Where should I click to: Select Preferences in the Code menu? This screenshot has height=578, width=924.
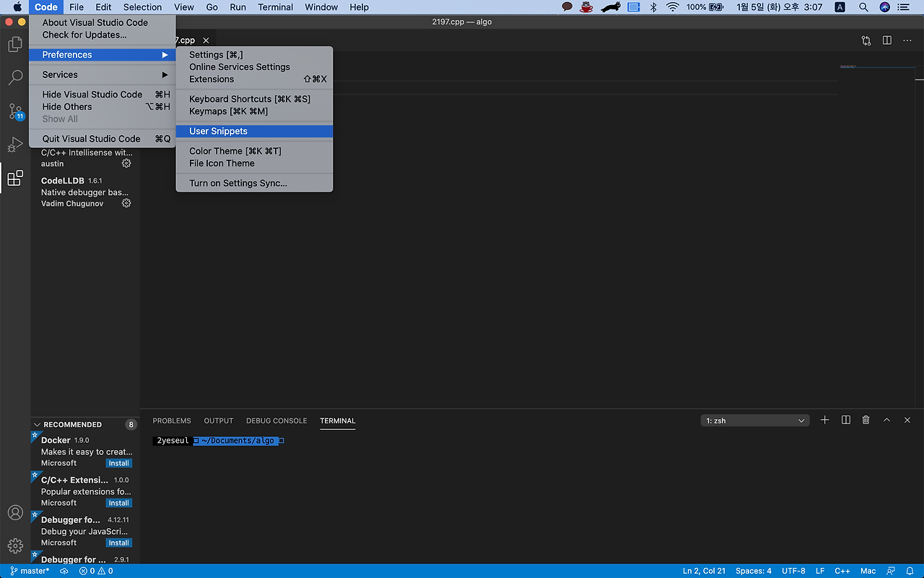tap(102, 55)
